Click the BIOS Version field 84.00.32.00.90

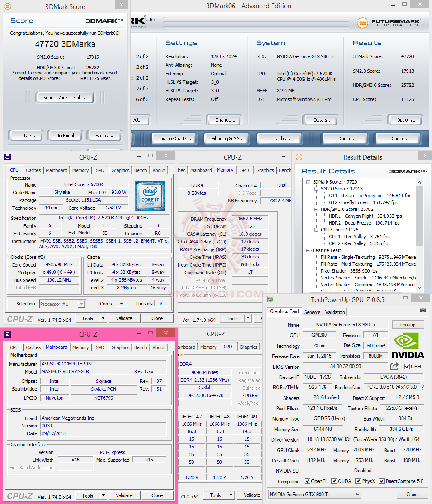[x=346, y=366]
